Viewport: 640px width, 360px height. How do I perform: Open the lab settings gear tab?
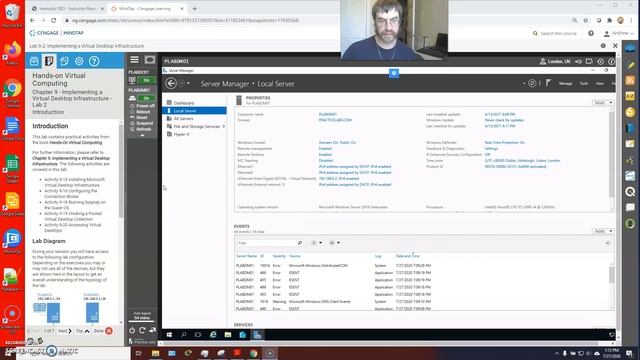tap(79, 61)
